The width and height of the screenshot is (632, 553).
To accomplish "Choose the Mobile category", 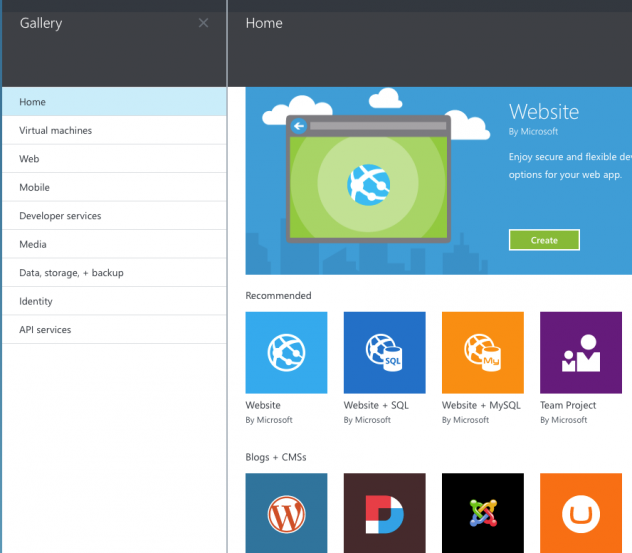I will 114,187.
